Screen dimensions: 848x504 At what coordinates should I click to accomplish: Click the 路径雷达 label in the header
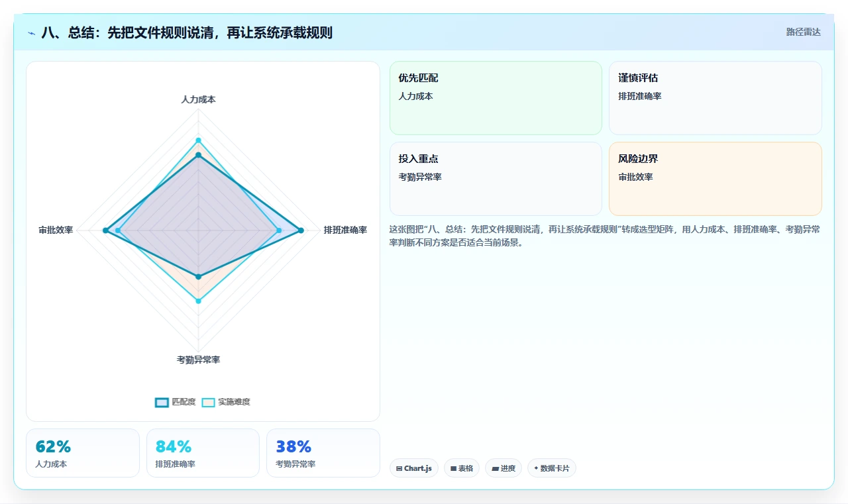coord(803,32)
